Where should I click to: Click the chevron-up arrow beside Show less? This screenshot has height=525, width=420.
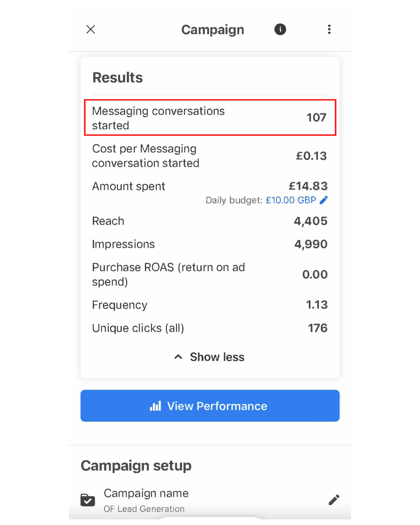(178, 357)
